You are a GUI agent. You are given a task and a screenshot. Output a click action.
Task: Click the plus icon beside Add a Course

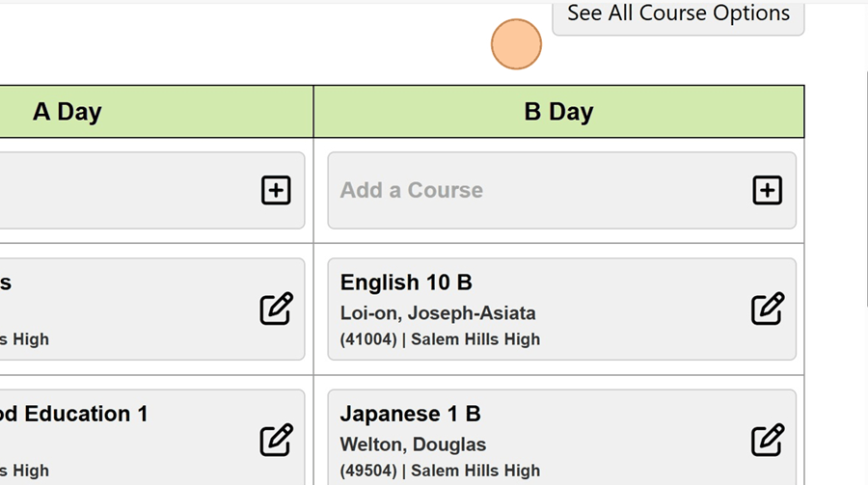pos(767,190)
